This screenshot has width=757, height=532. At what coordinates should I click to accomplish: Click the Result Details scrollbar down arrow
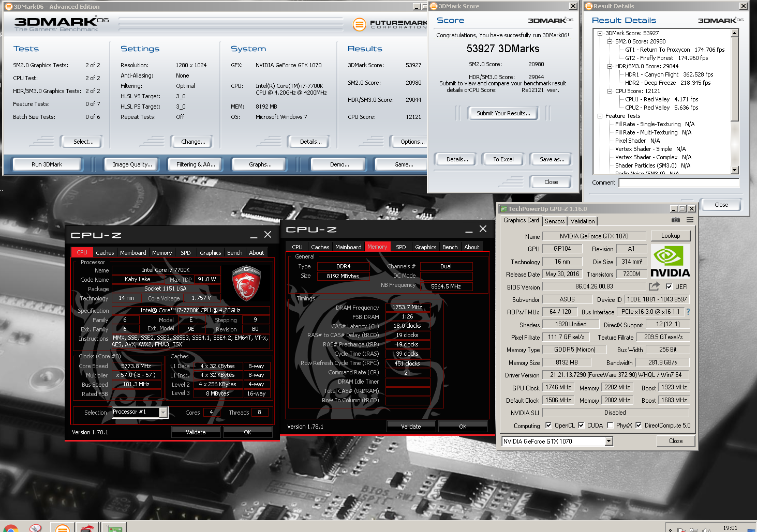(x=734, y=170)
